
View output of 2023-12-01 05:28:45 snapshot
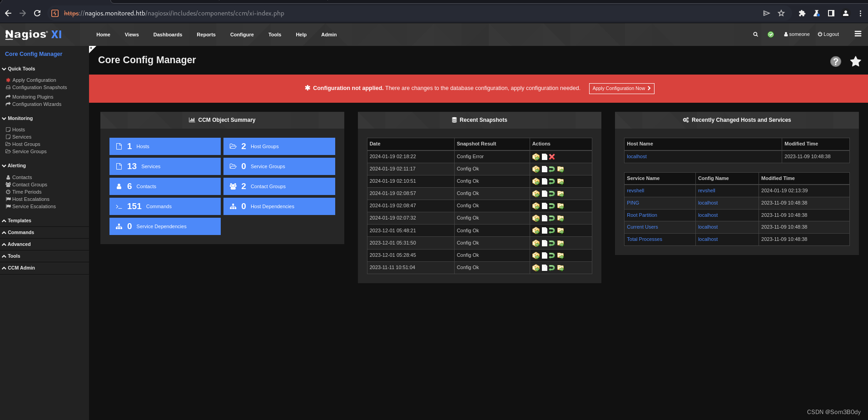tap(544, 255)
